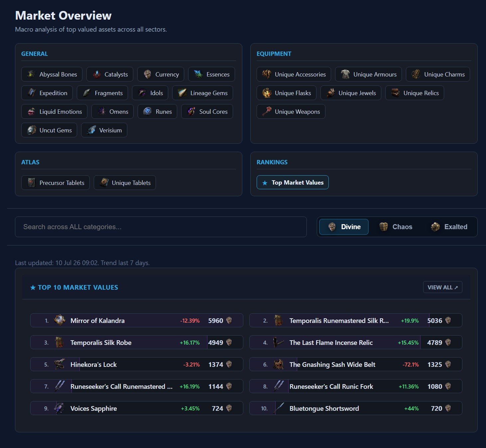The image size is (486, 448).
Task: Open Runeseeker's Call Runemastered row
Action: [x=137, y=386]
